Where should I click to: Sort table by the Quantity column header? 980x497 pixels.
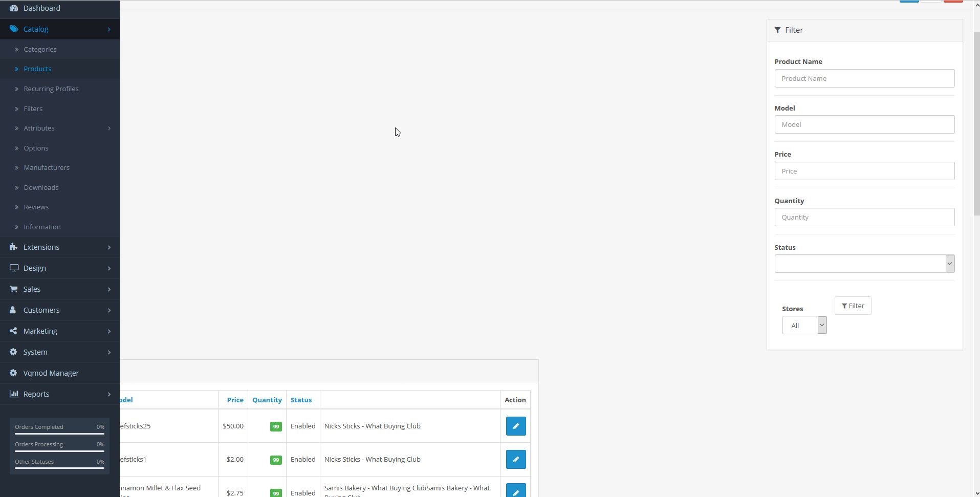(267, 400)
